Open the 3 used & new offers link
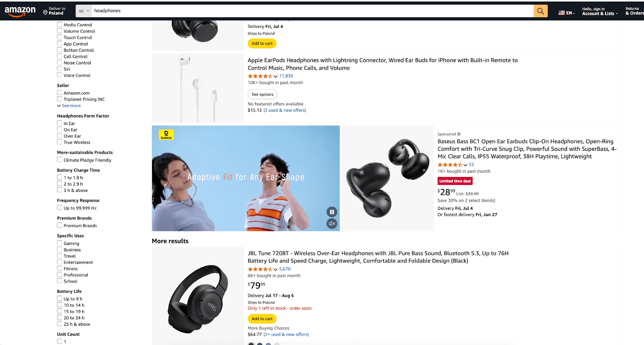 (285, 110)
